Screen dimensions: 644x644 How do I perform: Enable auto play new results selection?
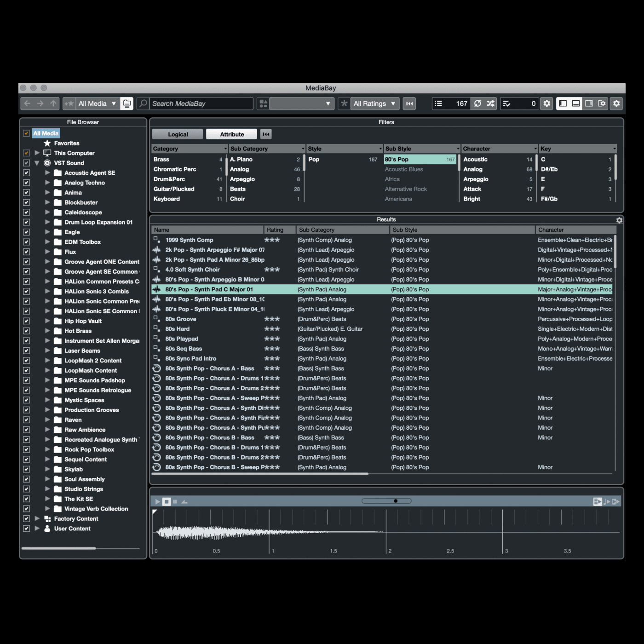[598, 501]
